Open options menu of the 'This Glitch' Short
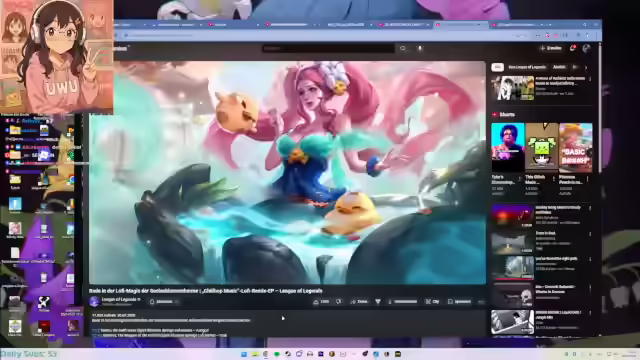Viewport: 640px width, 360px height. point(553,178)
